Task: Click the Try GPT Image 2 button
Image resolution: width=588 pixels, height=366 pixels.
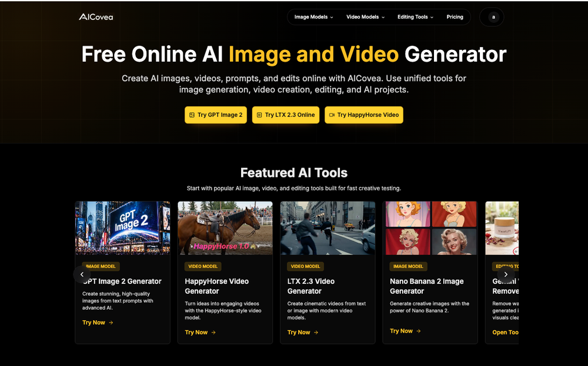Action: click(x=216, y=115)
